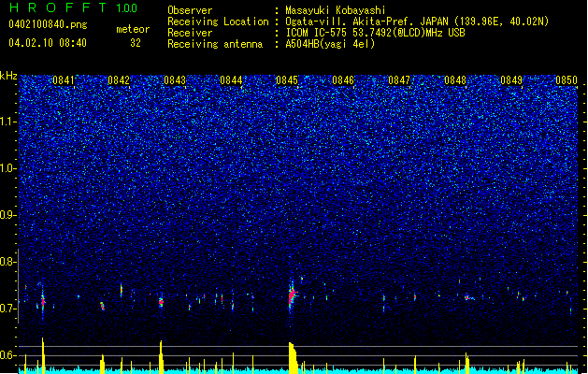This screenshot has height=374, width=588.
Task: Click the yellow power spike near 0843
Action: 161,357
